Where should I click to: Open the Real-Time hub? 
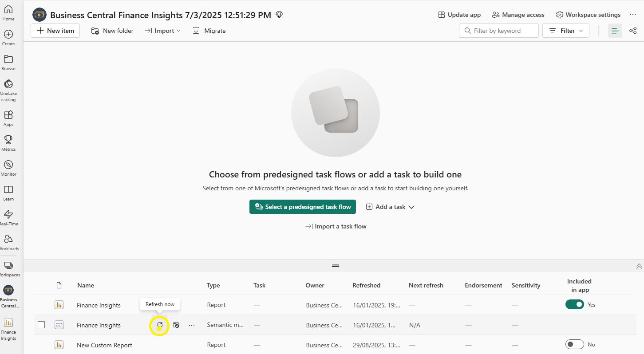coord(8,218)
